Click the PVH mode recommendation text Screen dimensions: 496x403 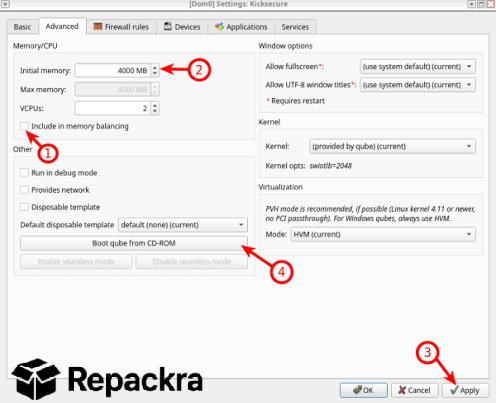(x=370, y=214)
